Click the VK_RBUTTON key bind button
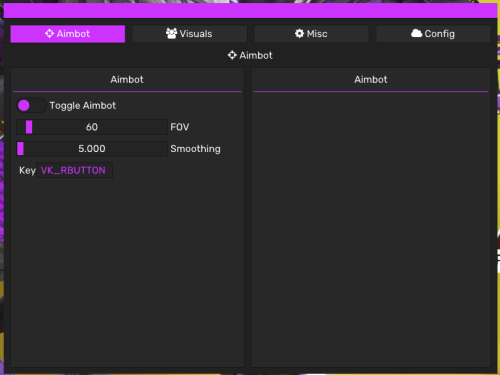 click(x=74, y=170)
